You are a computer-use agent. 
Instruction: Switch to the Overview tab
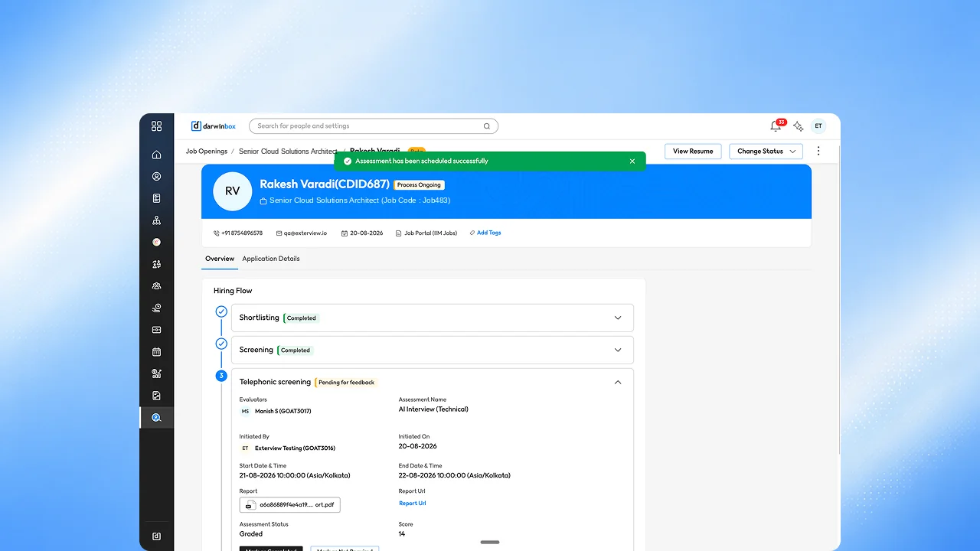220,259
